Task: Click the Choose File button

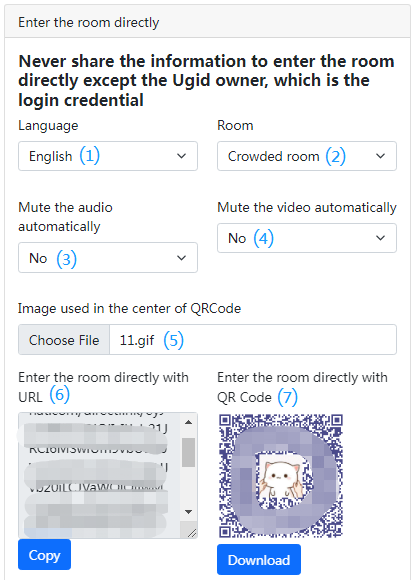Action: coord(64,340)
